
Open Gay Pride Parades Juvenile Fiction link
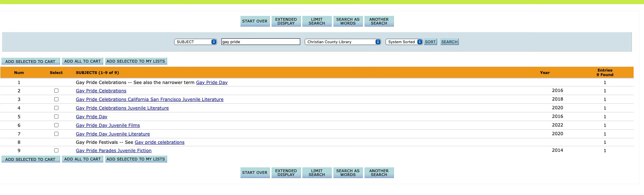pyautogui.click(x=114, y=150)
